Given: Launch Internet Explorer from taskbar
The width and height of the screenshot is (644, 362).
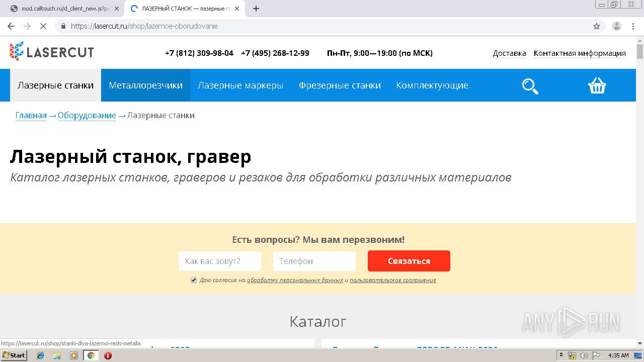Looking at the screenshot, I should (x=40, y=355).
